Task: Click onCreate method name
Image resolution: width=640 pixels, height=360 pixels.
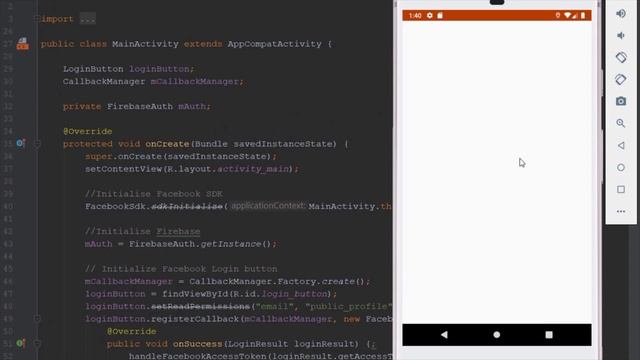Action: point(167,144)
